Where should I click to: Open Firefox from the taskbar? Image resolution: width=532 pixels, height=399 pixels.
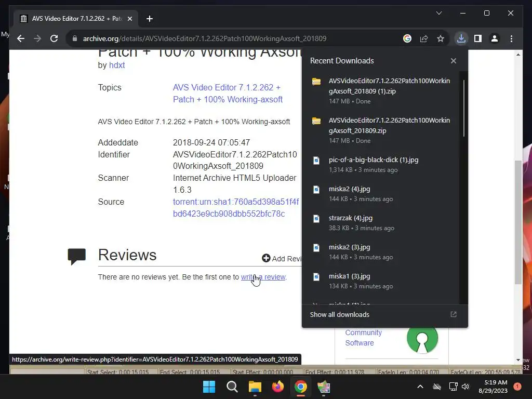[x=278, y=387]
